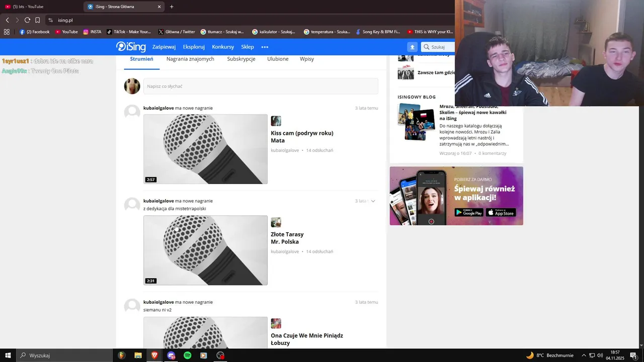
Task: Play the Złote Tarasy recording thumbnail
Action: pos(205,250)
